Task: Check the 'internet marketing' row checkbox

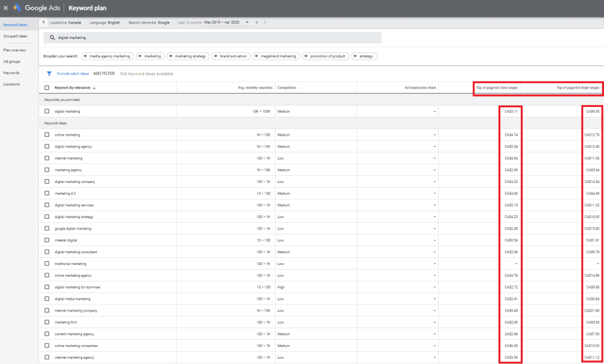Action: (47, 158)
